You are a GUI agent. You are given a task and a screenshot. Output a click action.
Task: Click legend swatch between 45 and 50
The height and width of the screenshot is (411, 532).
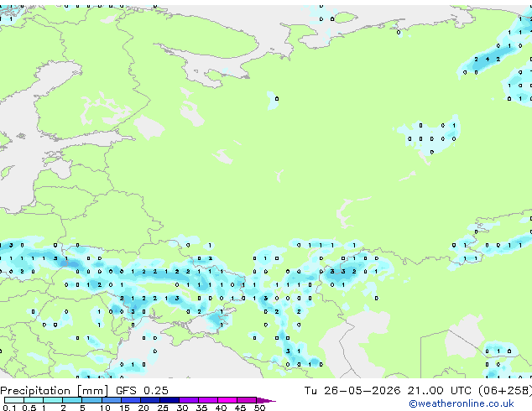point(247,400)
